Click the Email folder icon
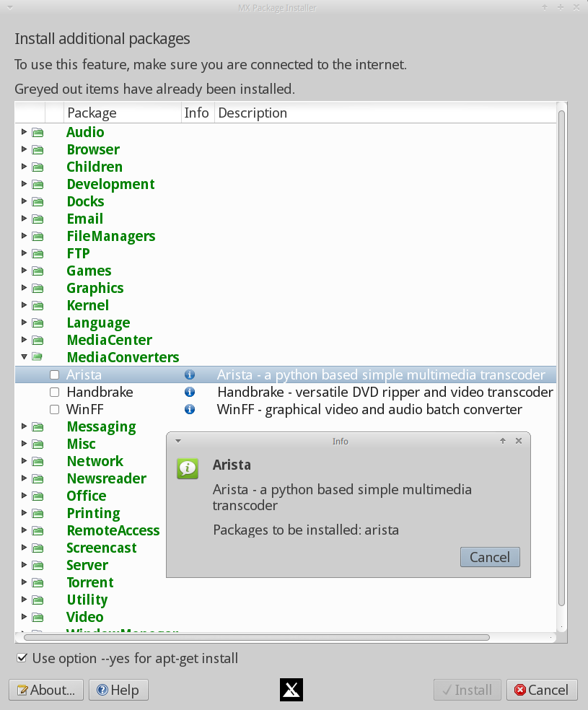588x710 pixels. 38,219
